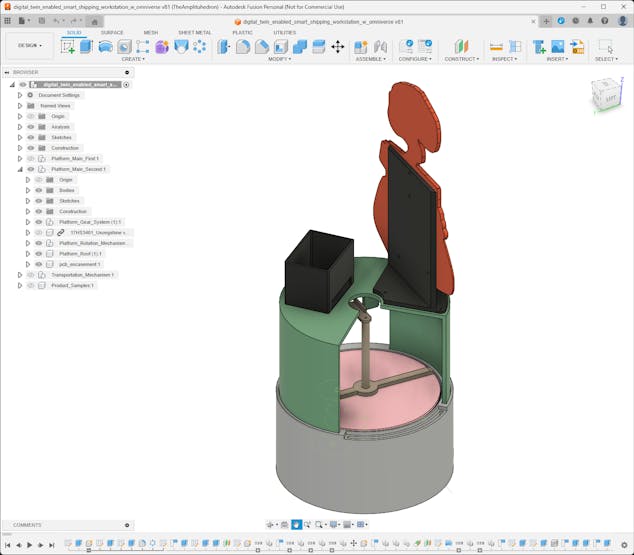Open timeline settings gear icon

pyautogui.click(x=624, y=545)
